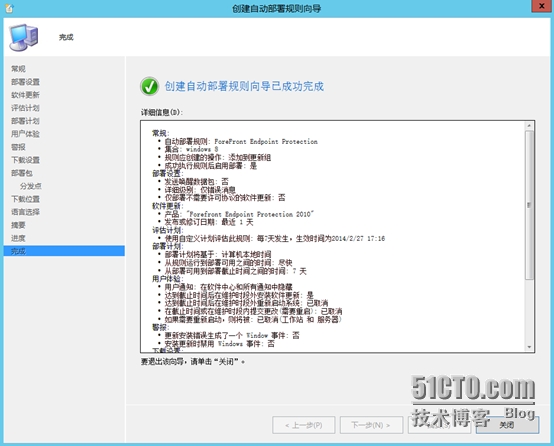Select the 部署计划 step
The height and width of the screenshot is (446, 554).
click(25, 121)
